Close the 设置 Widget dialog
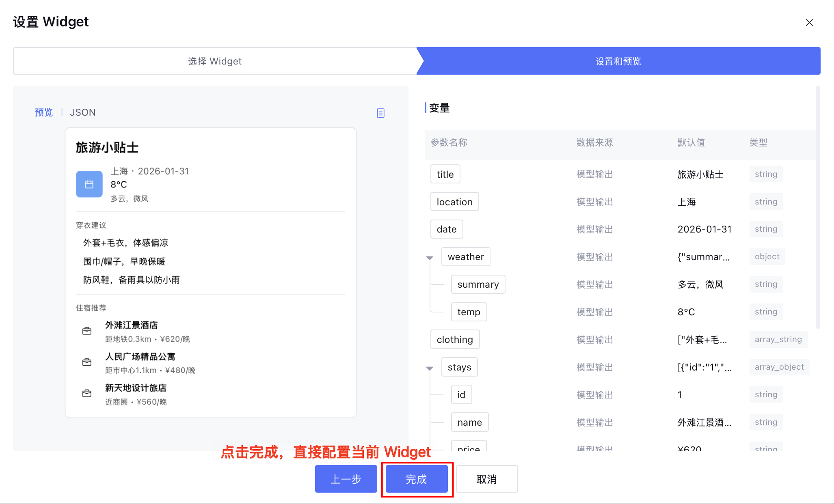This screenshot has height=504, width=834. (809, 23)
